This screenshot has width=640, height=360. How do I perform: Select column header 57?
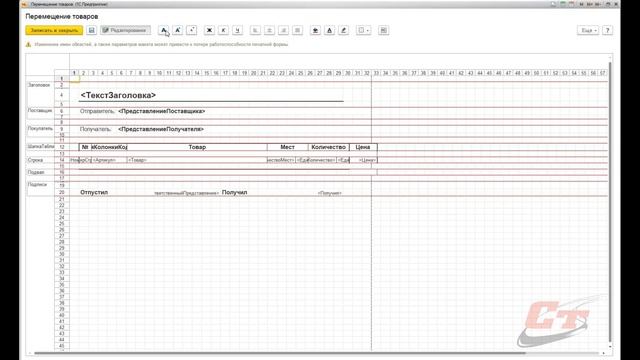[602, 73]
